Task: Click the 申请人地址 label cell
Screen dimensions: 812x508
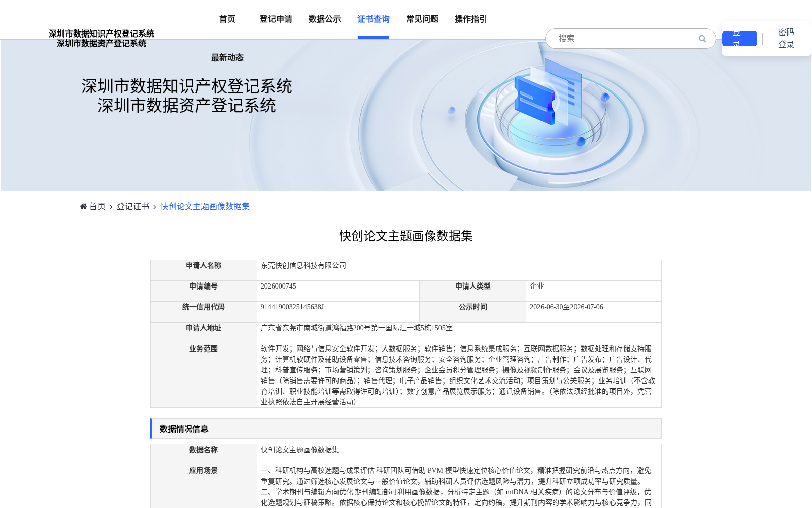Action: 204,333
